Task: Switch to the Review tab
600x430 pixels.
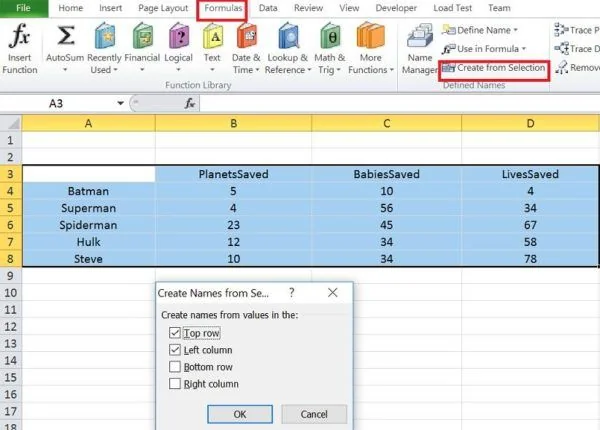Action: tap(308, 8)
